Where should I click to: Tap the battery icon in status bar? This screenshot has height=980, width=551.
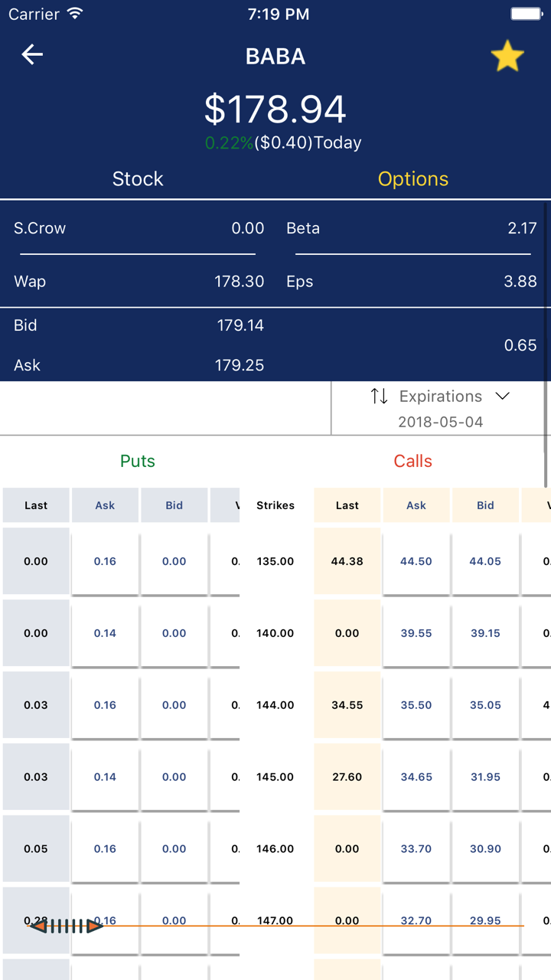pyautogui.click(x=525, y=14)
